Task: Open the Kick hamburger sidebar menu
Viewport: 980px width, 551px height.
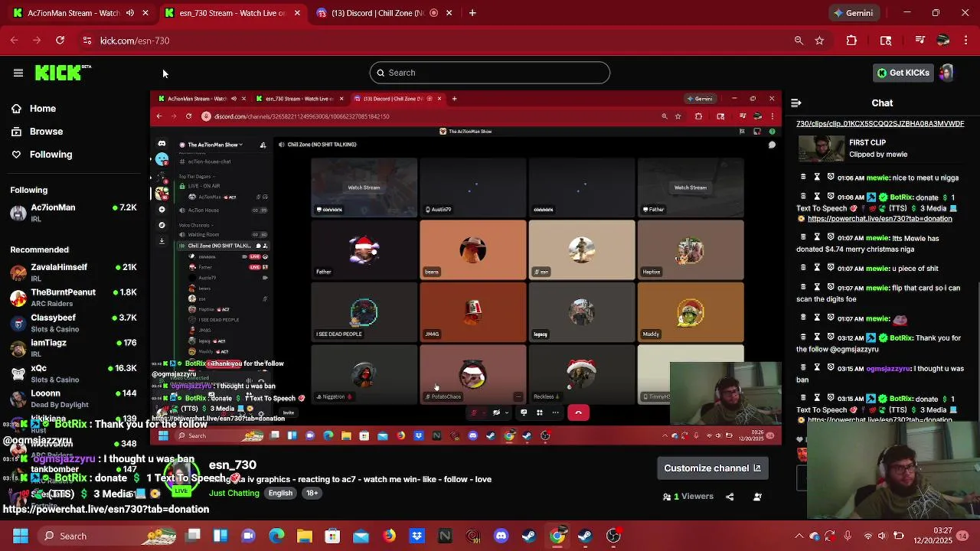Action: coord(18,73)
